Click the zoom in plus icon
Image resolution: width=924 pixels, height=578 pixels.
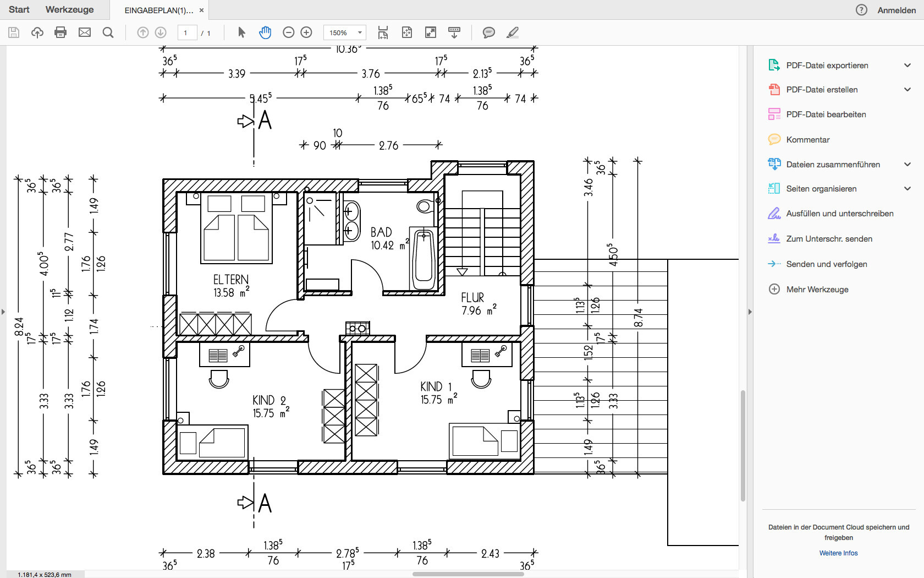[306, 32]
